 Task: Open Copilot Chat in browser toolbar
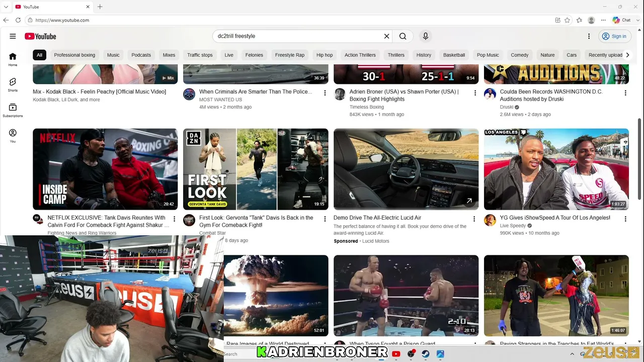pyautogui.click(x=621, y=20)
